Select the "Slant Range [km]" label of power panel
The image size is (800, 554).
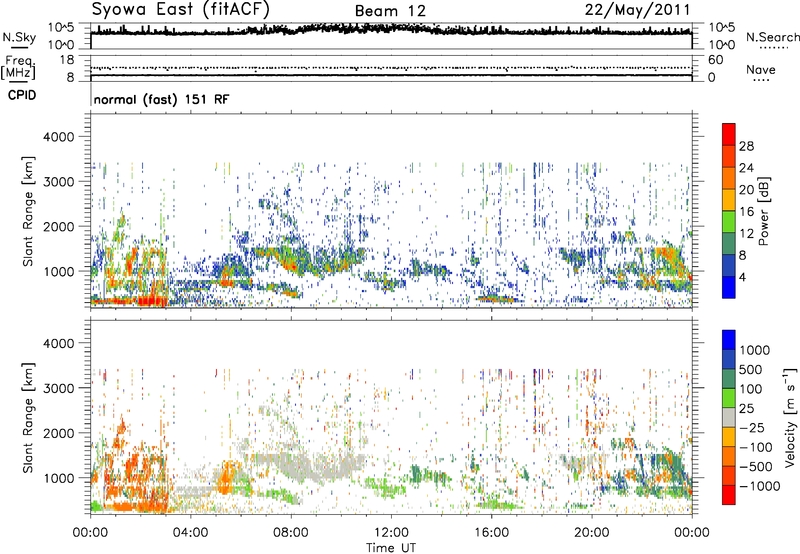[x=28, y=211]
